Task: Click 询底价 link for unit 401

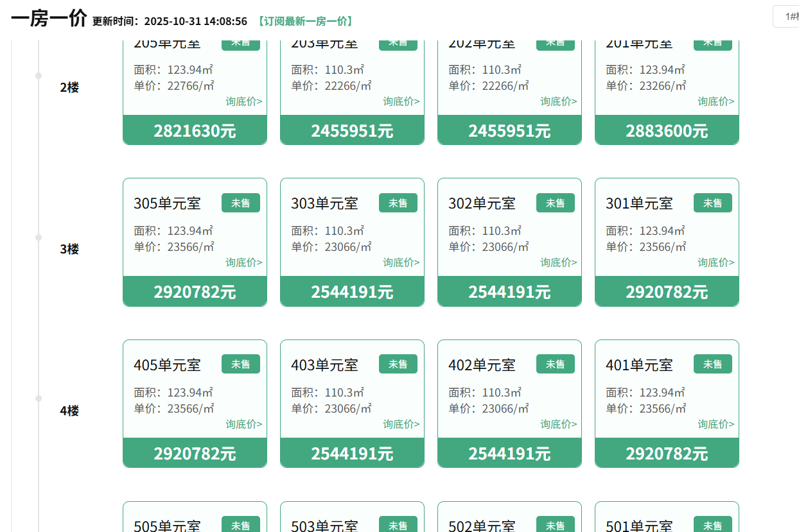Action: pyautogui.click(x=716, y=424)
